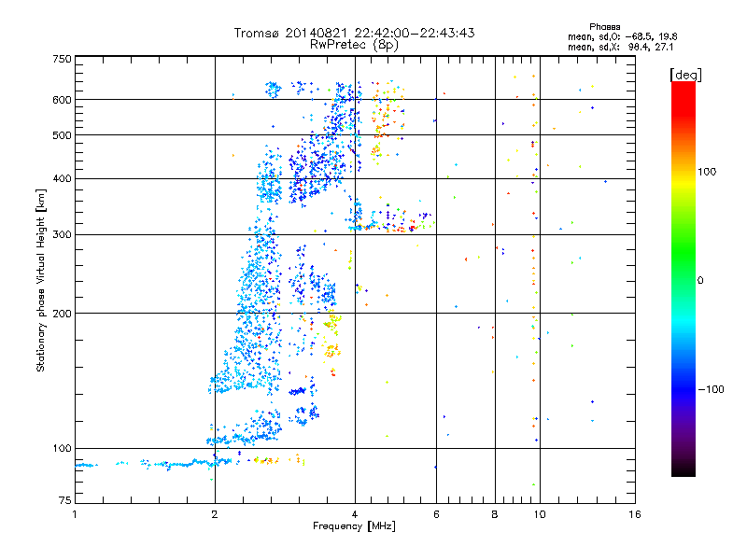Image resolution: width=747 pixels, height=560 pixels.
Task: Click the colorbar tick label '-100'
Action: pyautogui.click(x=712, y=389)
